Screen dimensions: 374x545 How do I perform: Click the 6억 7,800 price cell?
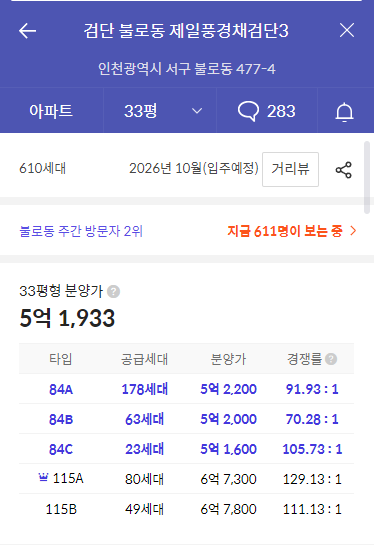[x=228, y=509]
